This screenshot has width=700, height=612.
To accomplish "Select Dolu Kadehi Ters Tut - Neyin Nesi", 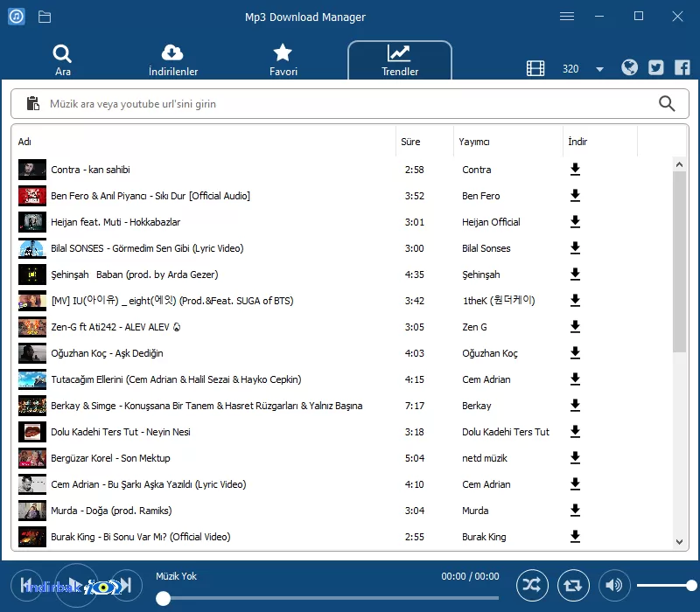I will click(x=121, y=432).
